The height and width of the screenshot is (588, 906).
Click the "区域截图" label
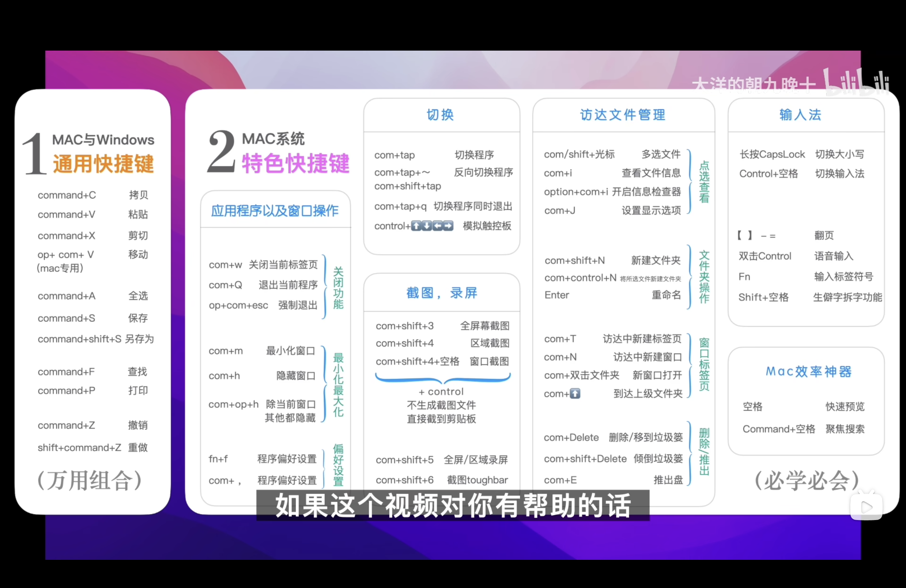tap(490, 343)
